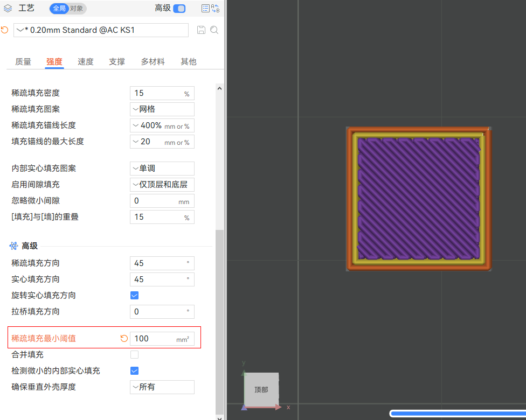Click the 稀疏填充密度 label

pos(36,93)
